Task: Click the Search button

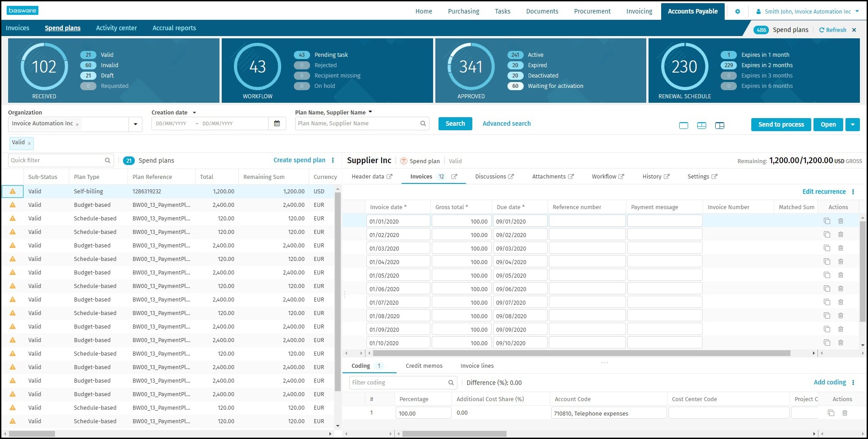Action: (455, 123)
